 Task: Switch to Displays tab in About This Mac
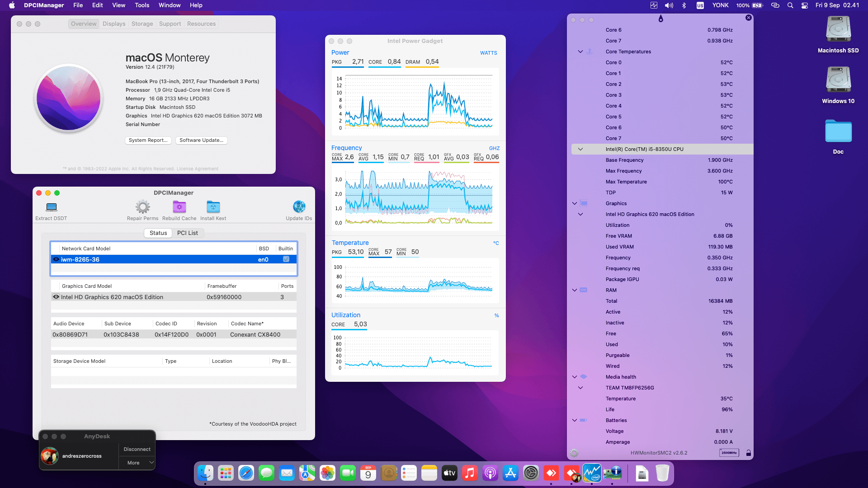tap(114, 24)
